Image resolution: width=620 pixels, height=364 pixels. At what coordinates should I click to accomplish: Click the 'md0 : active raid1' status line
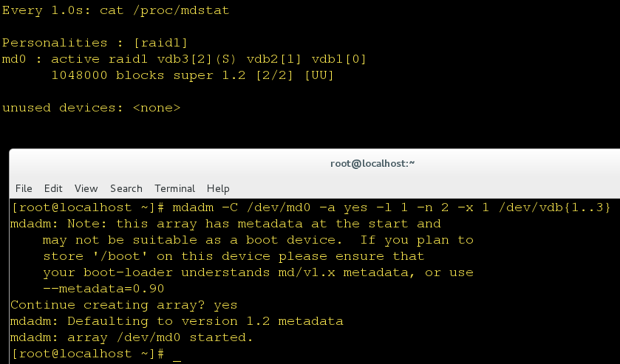click(x=75, y=59)
